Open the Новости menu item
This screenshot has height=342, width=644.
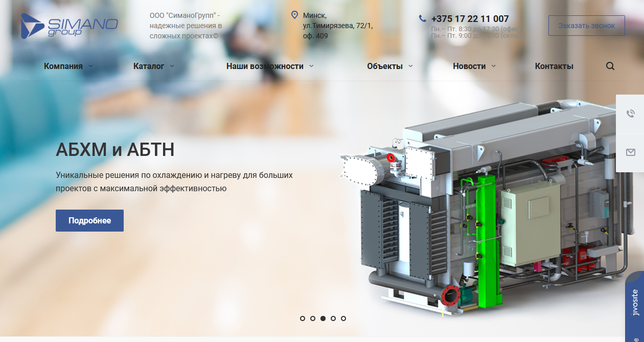[x=469, y=66]
